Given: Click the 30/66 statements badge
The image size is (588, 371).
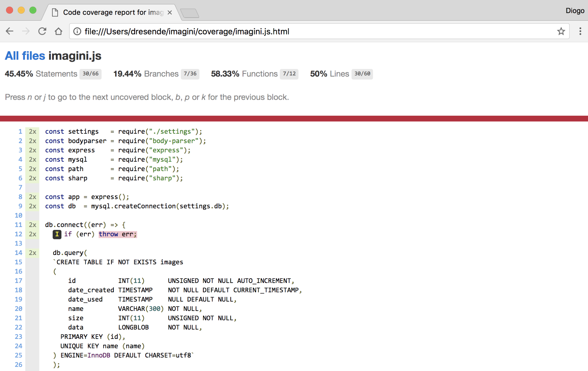Looking at the screenshot, I should pyautogui.click(x=90, y=74).
